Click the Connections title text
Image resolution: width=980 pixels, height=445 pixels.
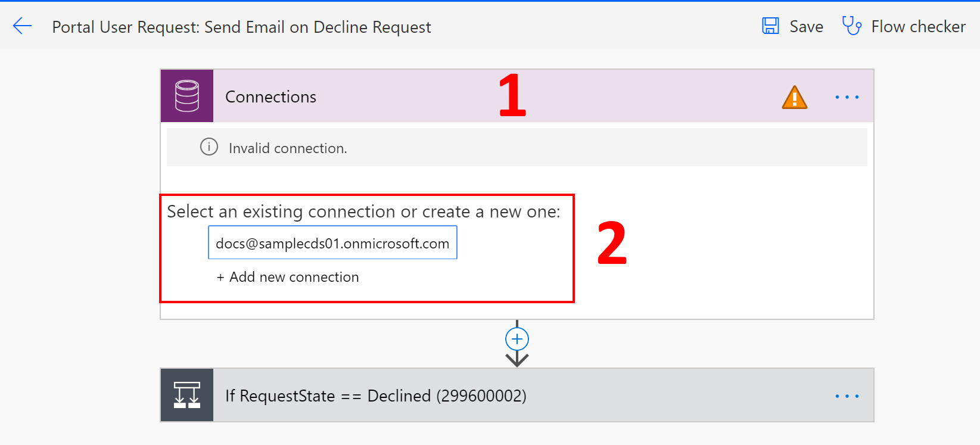[270, 97]
